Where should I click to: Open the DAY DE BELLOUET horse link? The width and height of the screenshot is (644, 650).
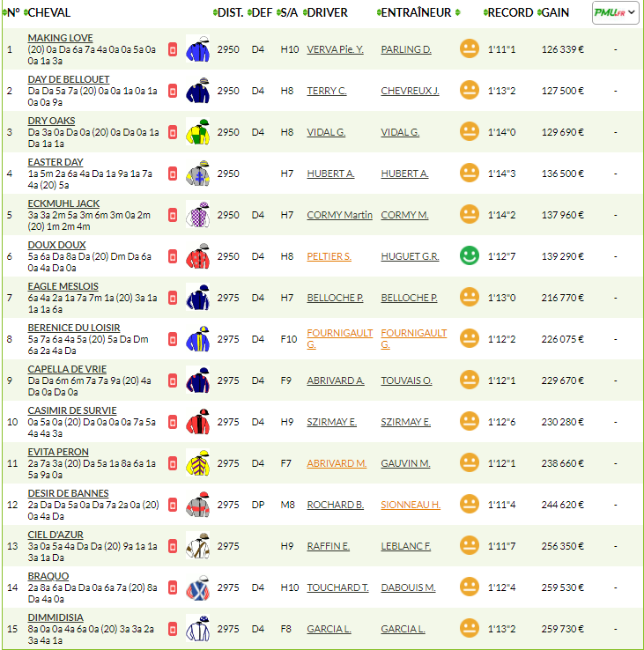tap(69, 79)
